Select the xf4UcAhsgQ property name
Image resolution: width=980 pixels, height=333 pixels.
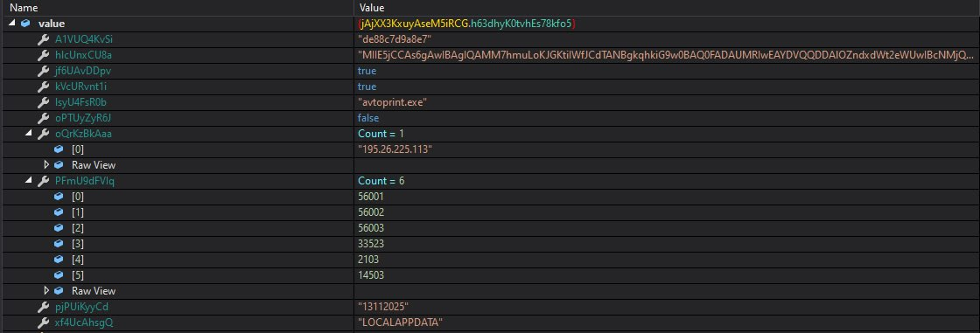(84, 322)
